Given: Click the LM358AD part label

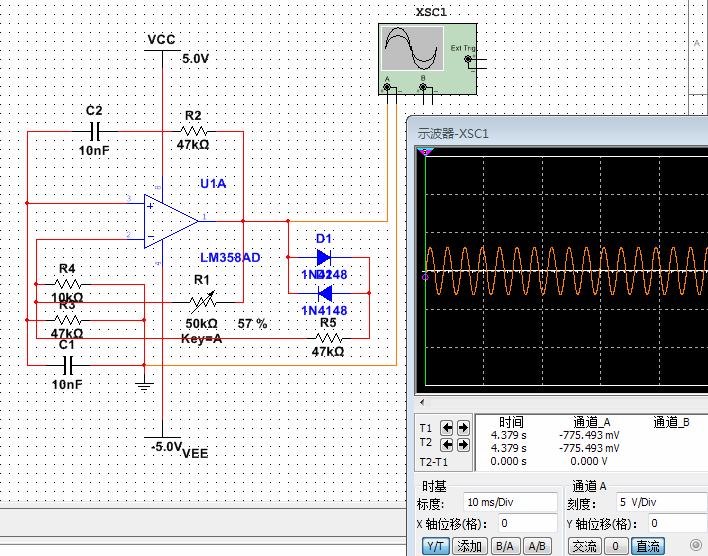Looking at the screenshot, I should click(230, 257).
